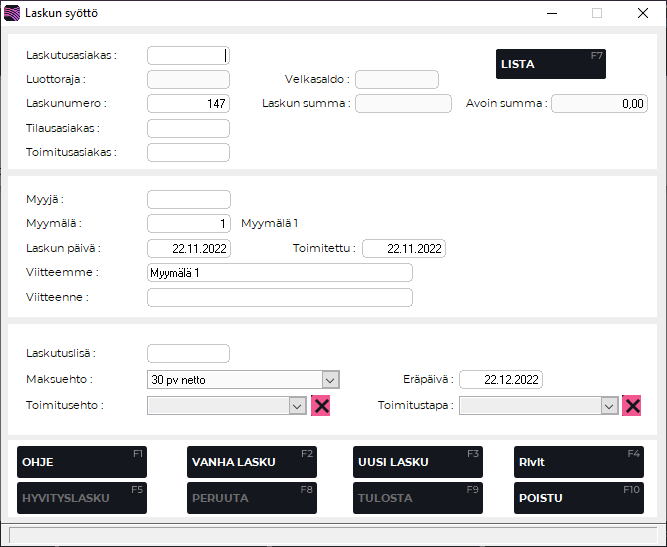Viewport: 667px width, 547px height.
Task: Open the Toimitustapa dropdown list
Action: (609, 405)
